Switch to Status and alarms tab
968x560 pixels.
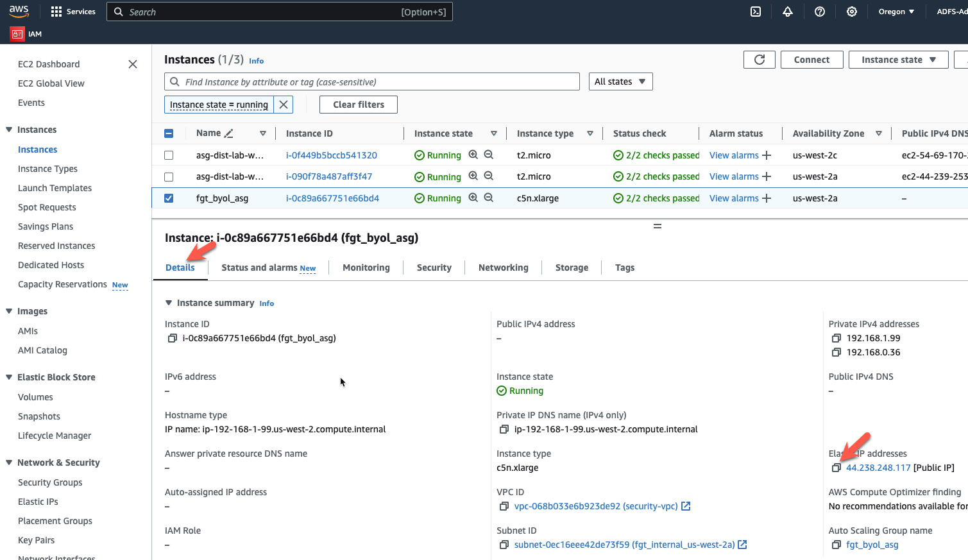[x=269, y=267]
